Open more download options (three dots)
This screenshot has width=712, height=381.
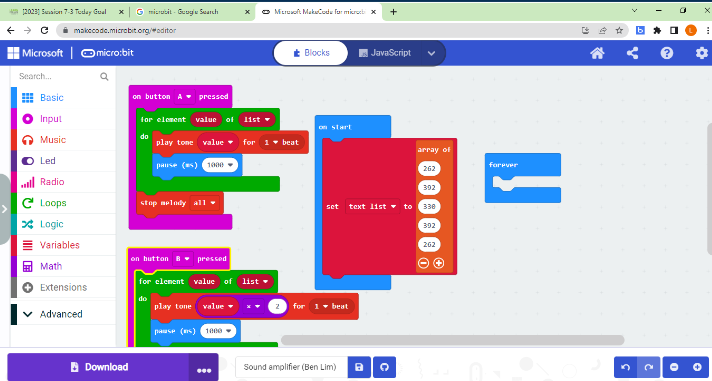click(204, 368)
